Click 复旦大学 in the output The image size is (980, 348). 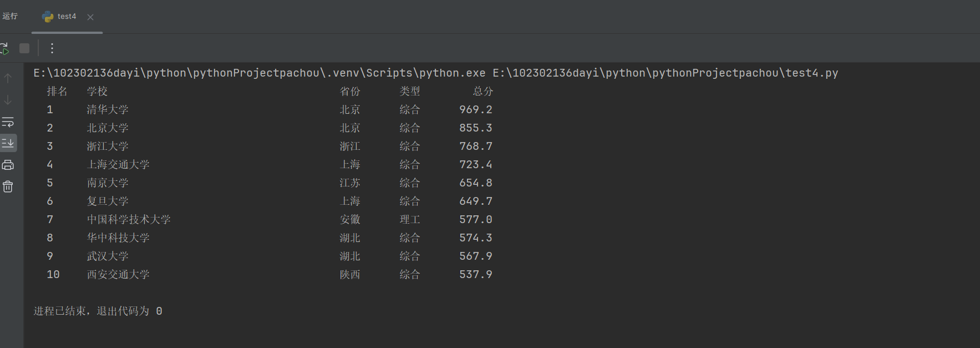(x=108, y=201)
